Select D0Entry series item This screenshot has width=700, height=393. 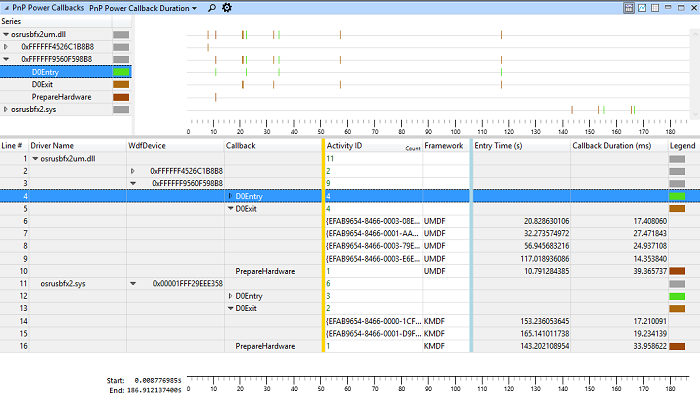click(45, 72)
